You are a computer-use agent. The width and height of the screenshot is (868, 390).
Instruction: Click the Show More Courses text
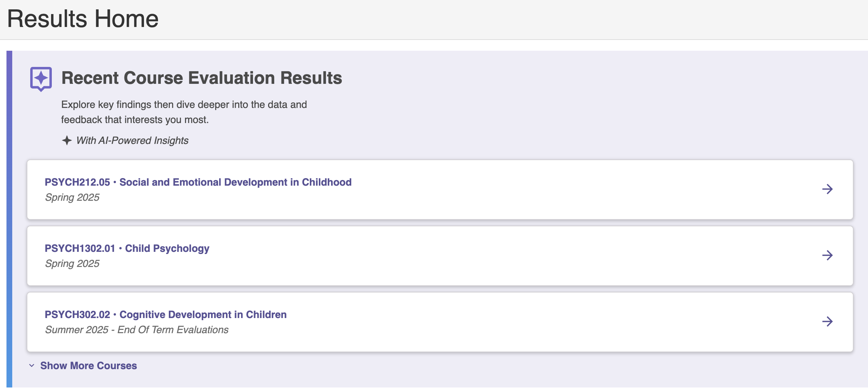(89, 366)
